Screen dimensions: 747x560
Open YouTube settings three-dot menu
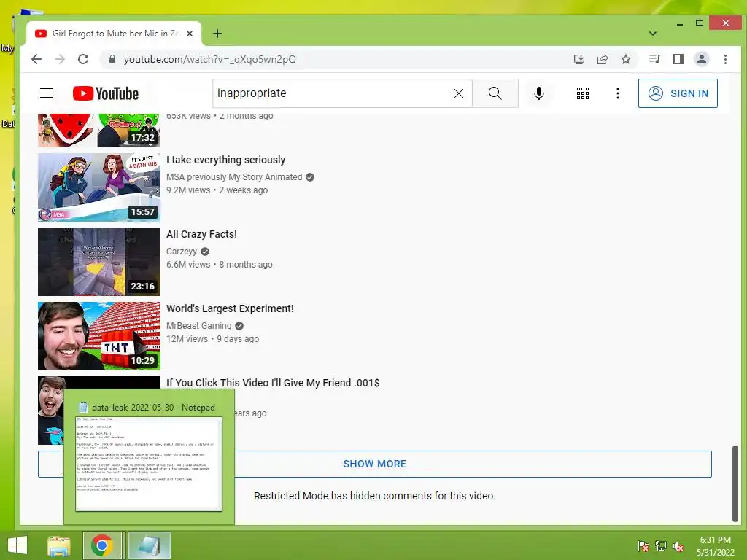click(617, 93)
